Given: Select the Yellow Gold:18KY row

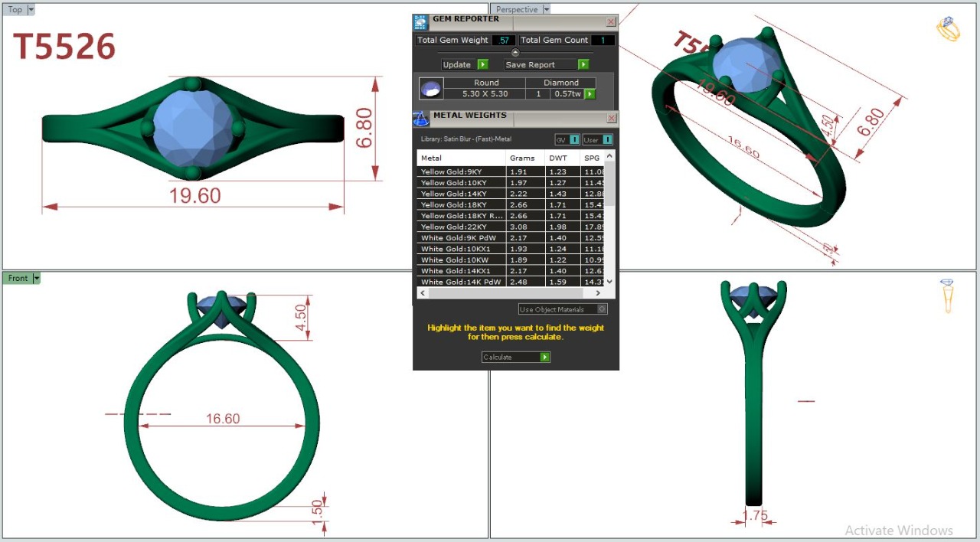Looking at the screenshot, I should (x=461, y=205).
